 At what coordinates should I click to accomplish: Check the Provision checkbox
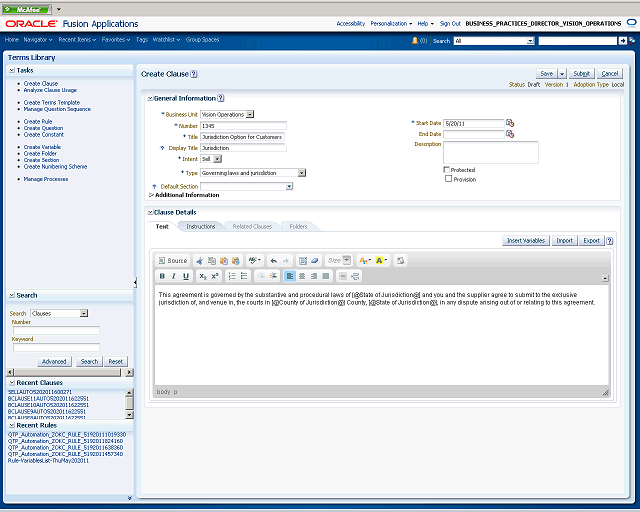[449, 178]
